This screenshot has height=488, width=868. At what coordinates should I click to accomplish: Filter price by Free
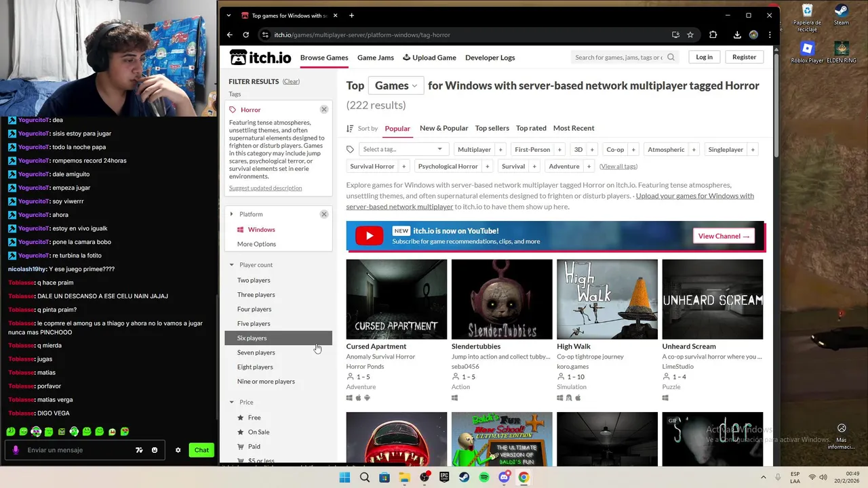click(x=254, y=418)
